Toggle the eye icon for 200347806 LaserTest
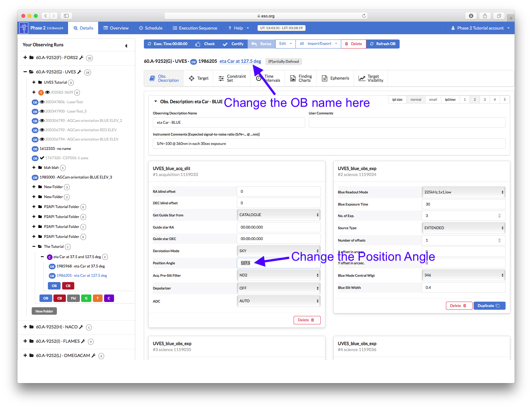Image resolution: width=532 pixels, height=408 pixels. [42, 102]
